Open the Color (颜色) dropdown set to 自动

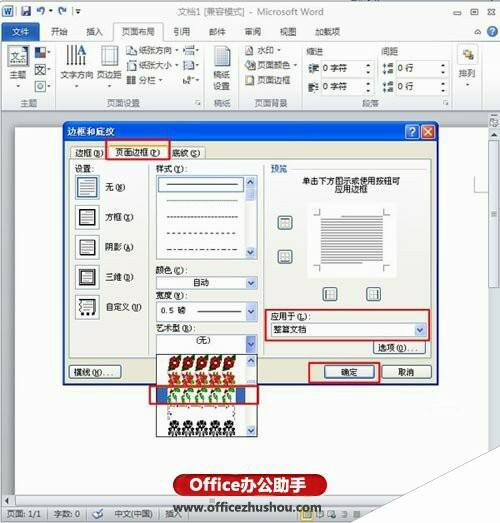pos(206,283)
